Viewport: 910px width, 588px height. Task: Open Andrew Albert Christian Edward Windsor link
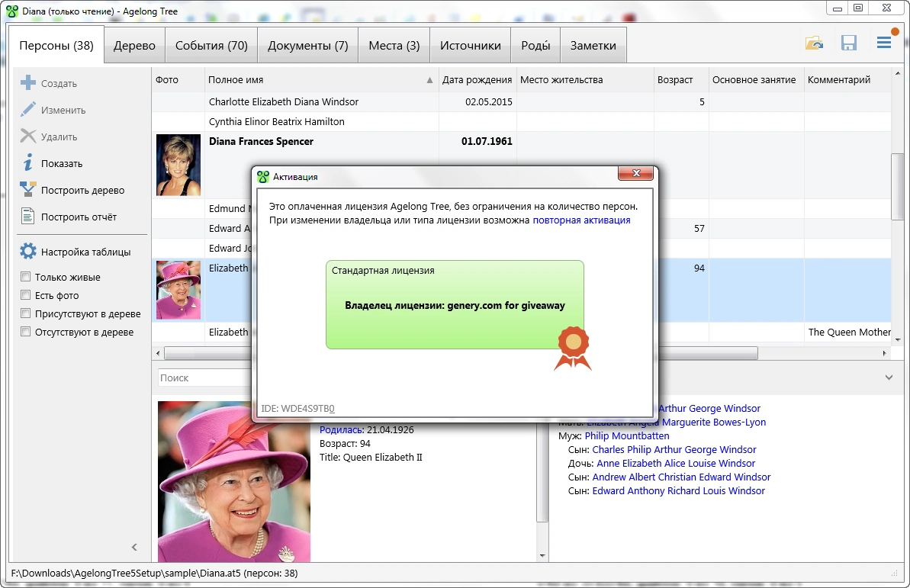681,477
